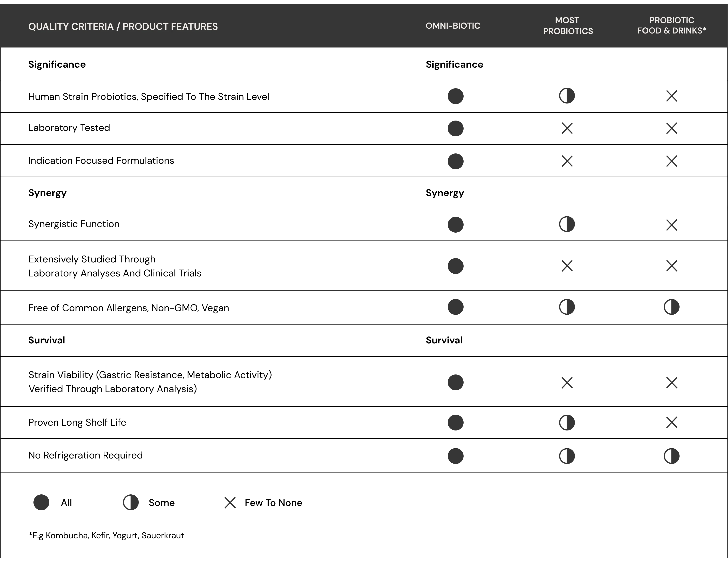Screen dimensions: 728x562
Task: Click third row's X under Probiotic Food & Drinks
Action: pos(671,161)
